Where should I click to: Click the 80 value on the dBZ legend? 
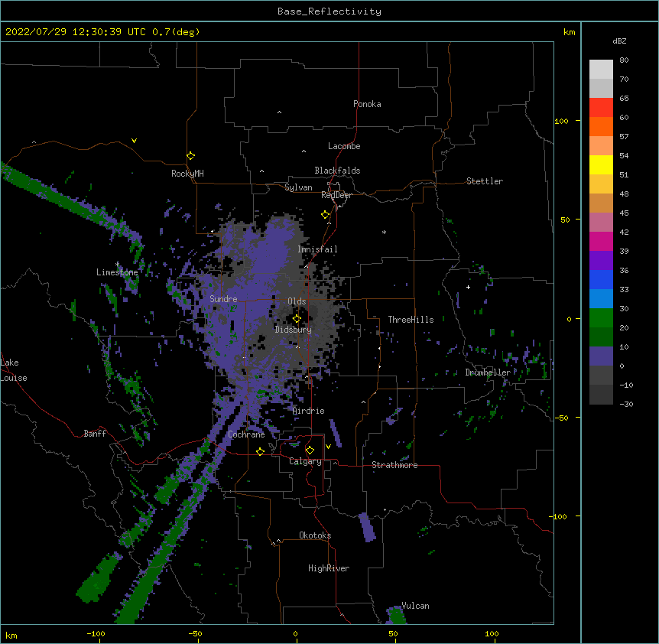click(624, 60)
